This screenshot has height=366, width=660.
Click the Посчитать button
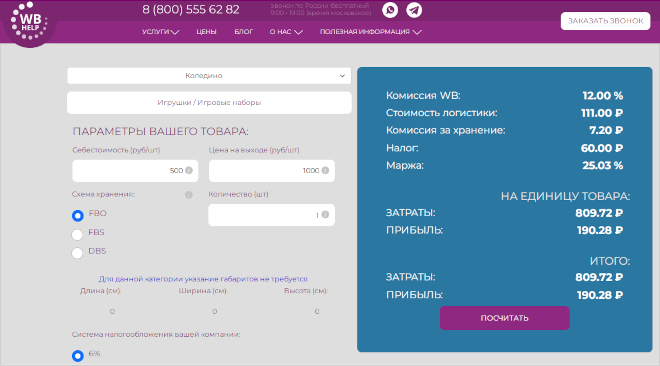[505, 318]
